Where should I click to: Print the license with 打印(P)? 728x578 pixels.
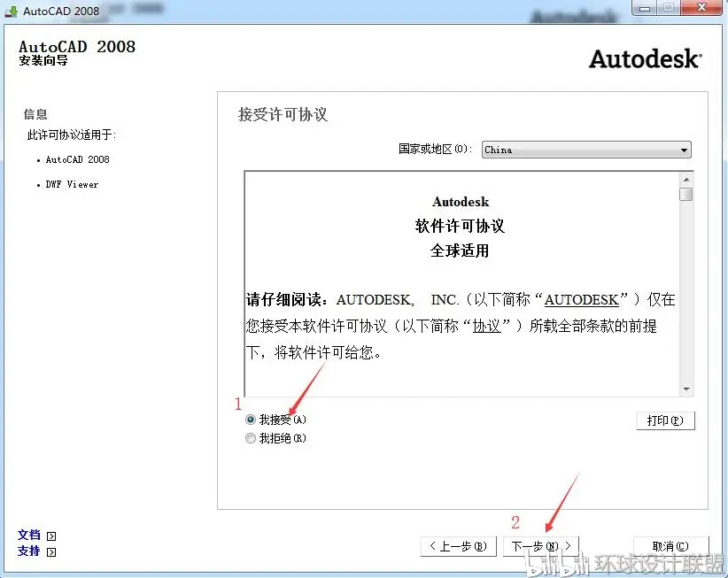[665, 420]
